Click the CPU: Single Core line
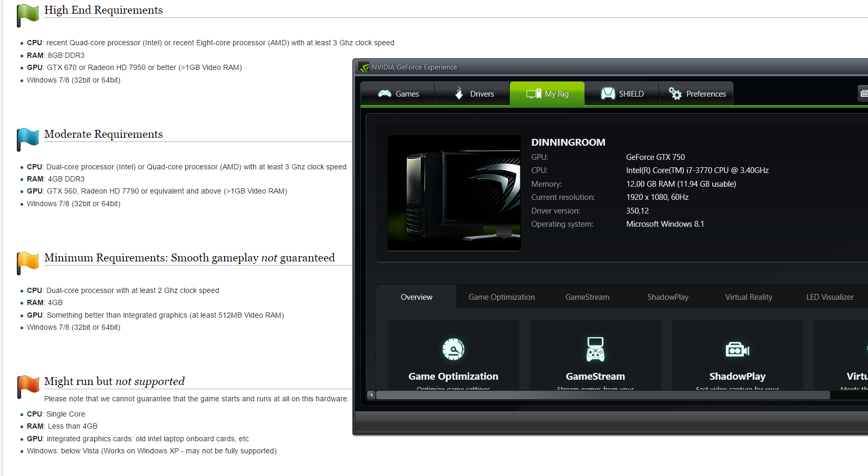The width and height of the screenshot is (868, 476). point(56,414)
